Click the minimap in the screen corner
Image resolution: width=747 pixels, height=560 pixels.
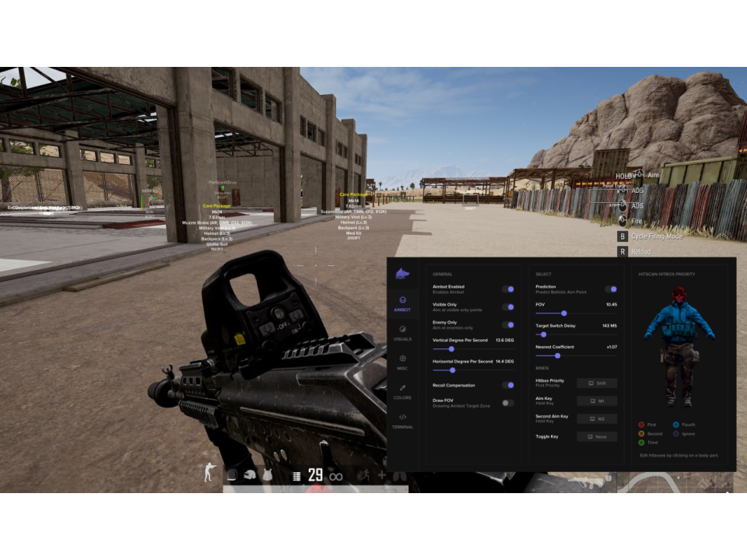(x=677, y=483)
